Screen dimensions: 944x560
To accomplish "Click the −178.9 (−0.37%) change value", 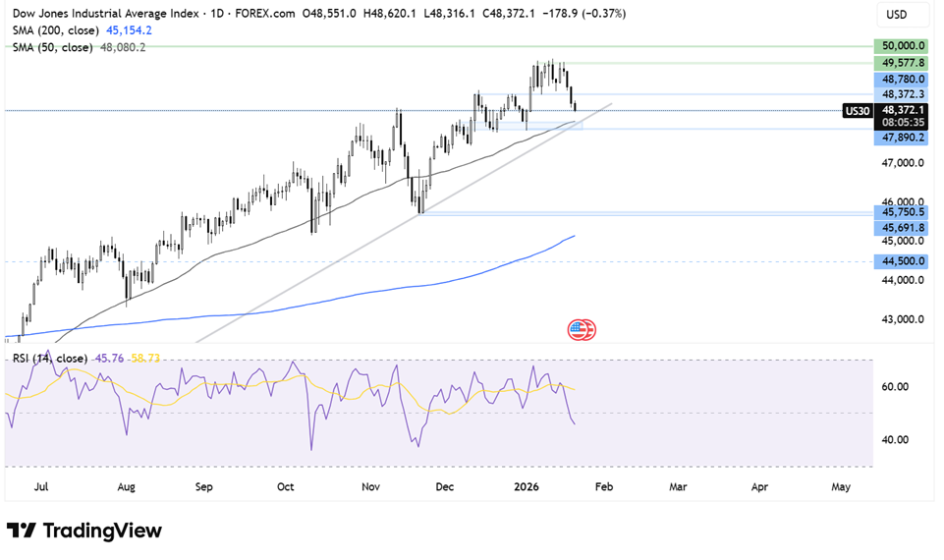I will coord(583,13).
